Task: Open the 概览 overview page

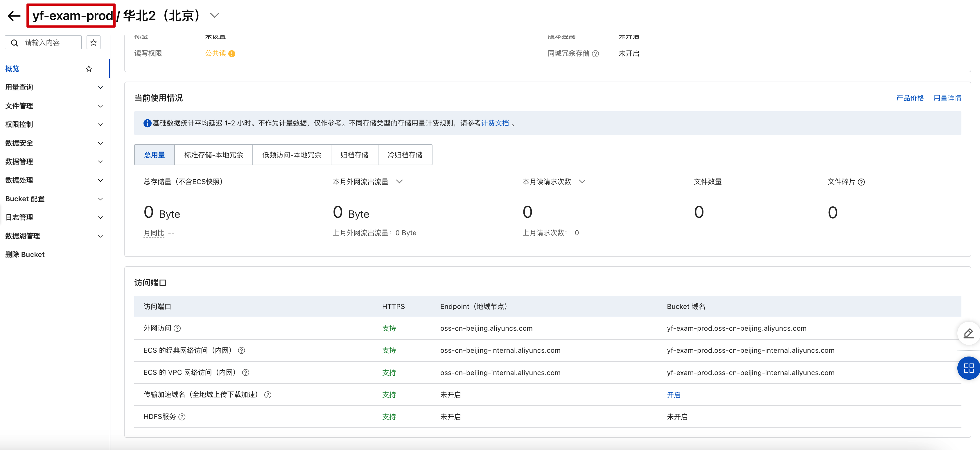Action: click(12, 69)
